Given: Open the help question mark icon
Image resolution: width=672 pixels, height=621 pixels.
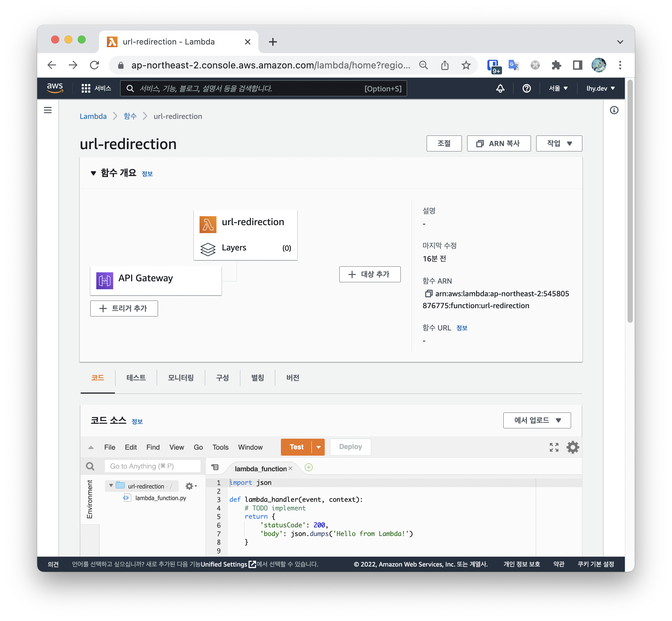Looking at the screenshot, I should coord(527,88).
